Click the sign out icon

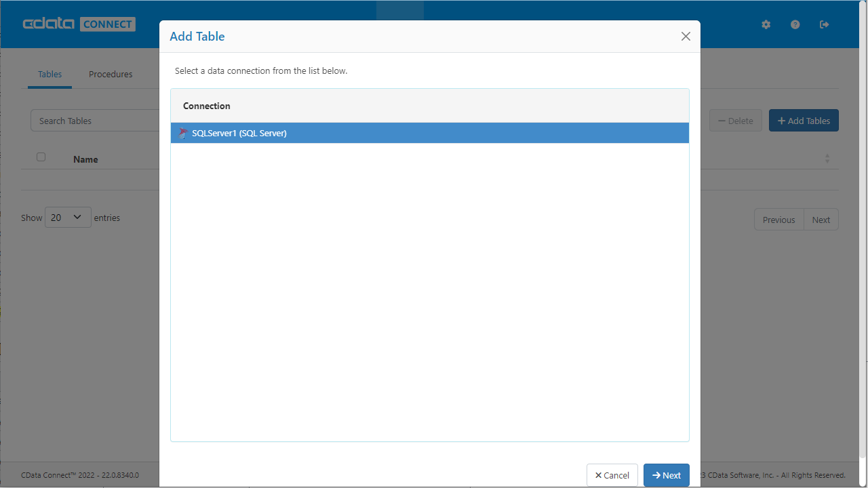[x=825, y=24]
